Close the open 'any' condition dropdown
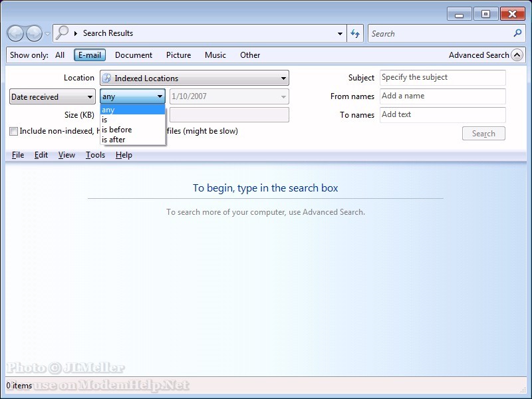 pyautogui.click(x=132, y=96)
